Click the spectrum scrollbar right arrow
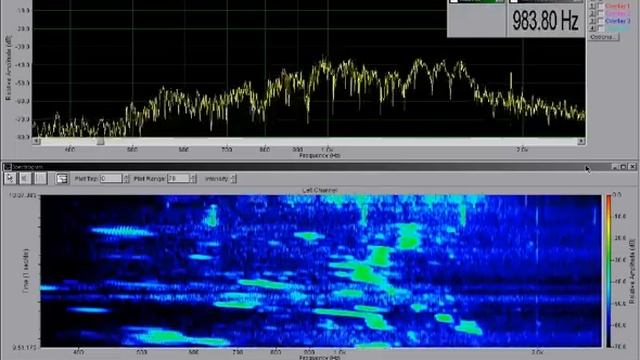Viewport: 640px width, 360px height. (581, 141)
